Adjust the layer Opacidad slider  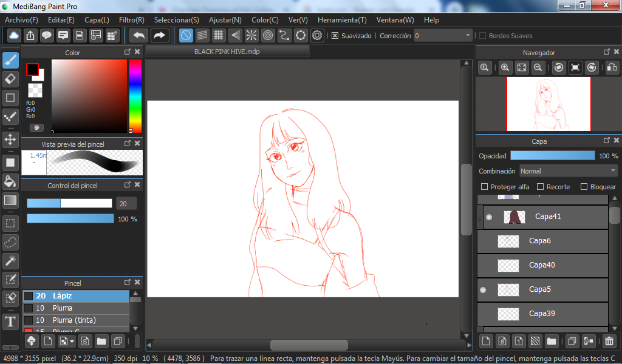point(553,156)
